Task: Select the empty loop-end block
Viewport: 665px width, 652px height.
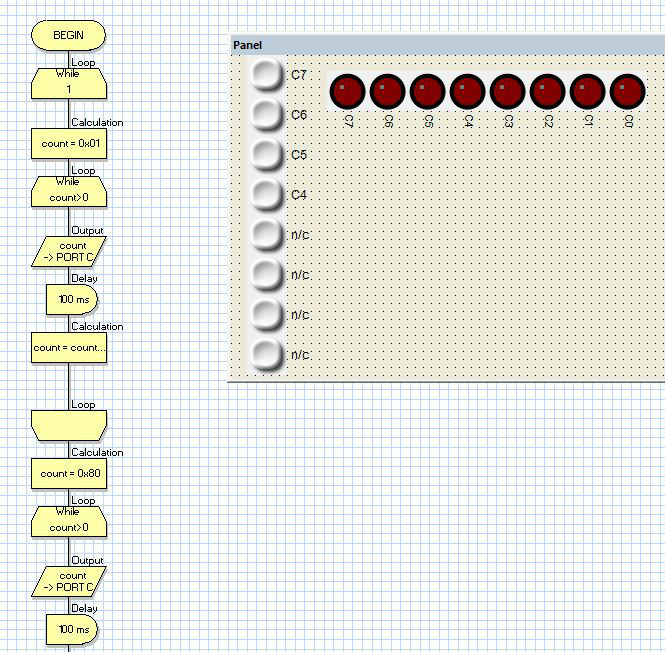Action: click(68, 425)
